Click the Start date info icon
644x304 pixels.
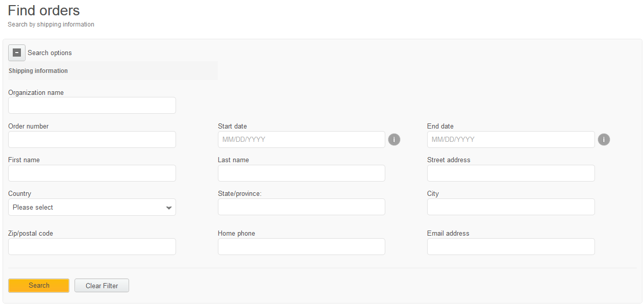(x=394, y=139)
